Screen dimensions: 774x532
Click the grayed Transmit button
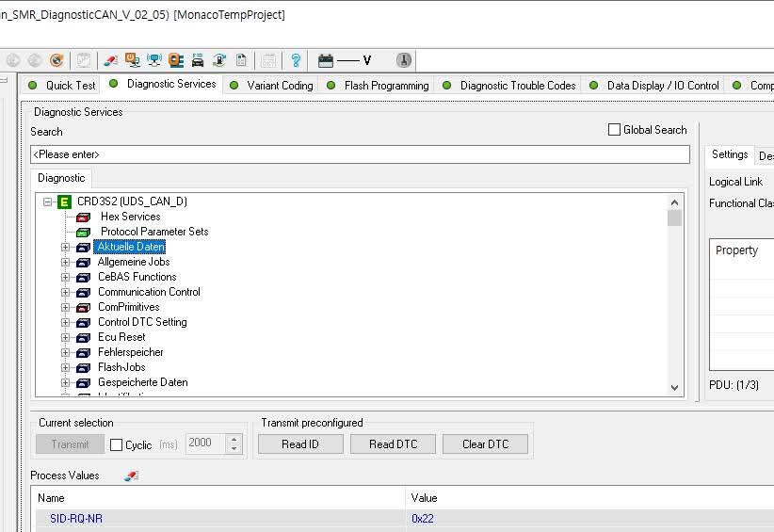[x=70, y=444]
